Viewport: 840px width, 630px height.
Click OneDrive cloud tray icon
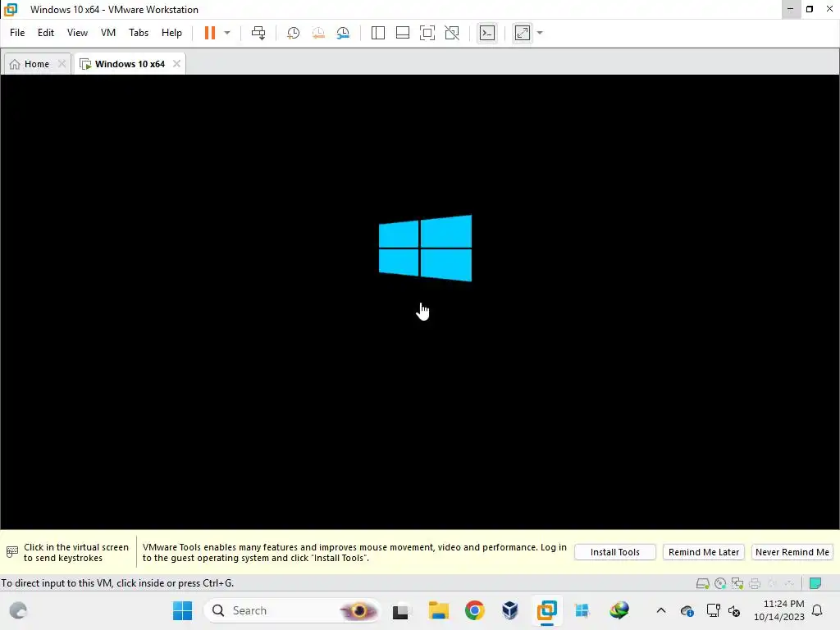(x=687, y=610)
